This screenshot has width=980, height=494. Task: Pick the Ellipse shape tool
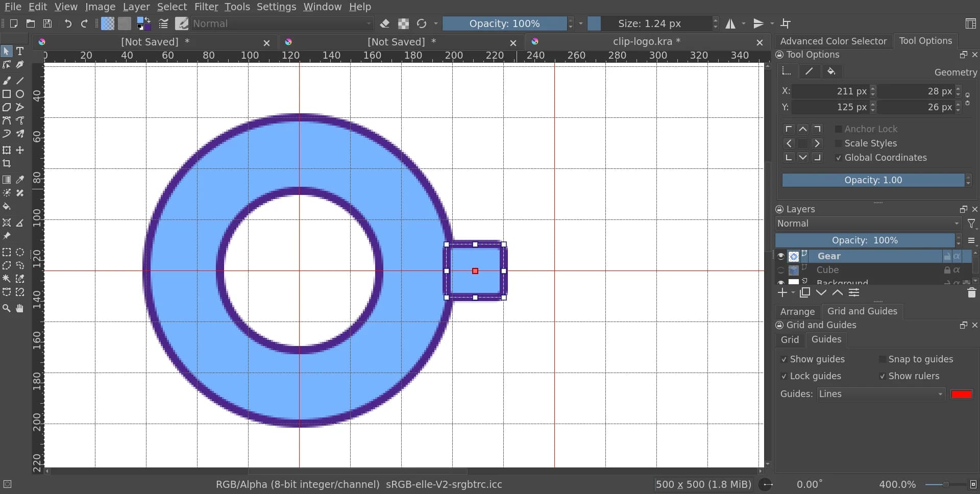pos(20,94)
